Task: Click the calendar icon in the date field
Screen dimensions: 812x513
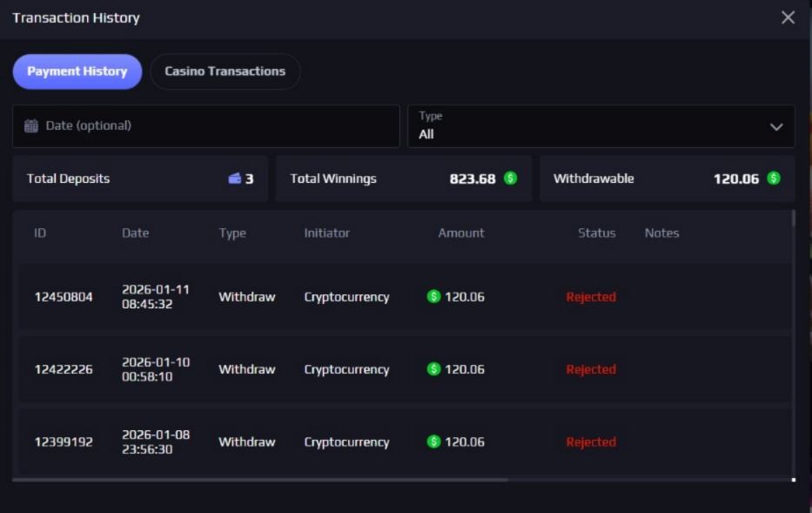Action: pos(31,125)
